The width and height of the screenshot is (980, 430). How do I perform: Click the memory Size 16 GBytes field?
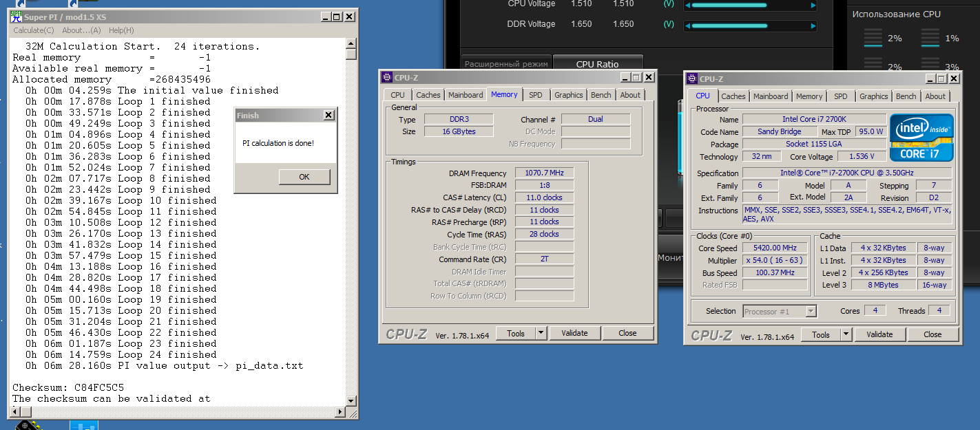(x=458, y=131)
